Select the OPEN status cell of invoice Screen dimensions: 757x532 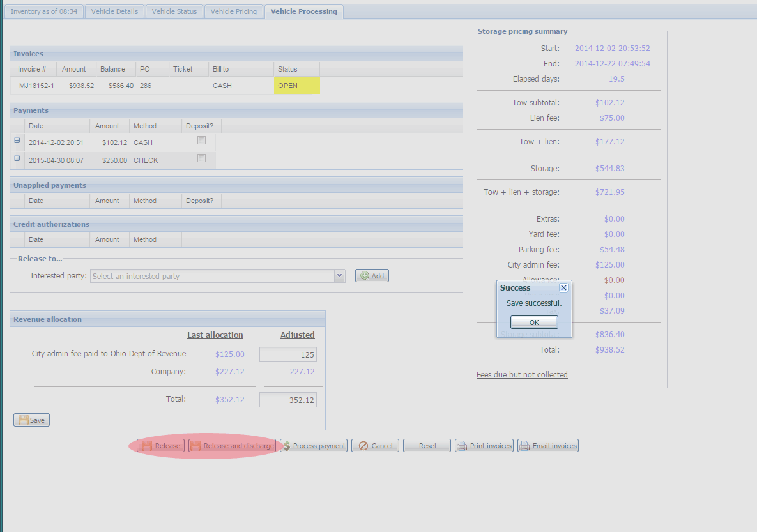click(296, 86)
